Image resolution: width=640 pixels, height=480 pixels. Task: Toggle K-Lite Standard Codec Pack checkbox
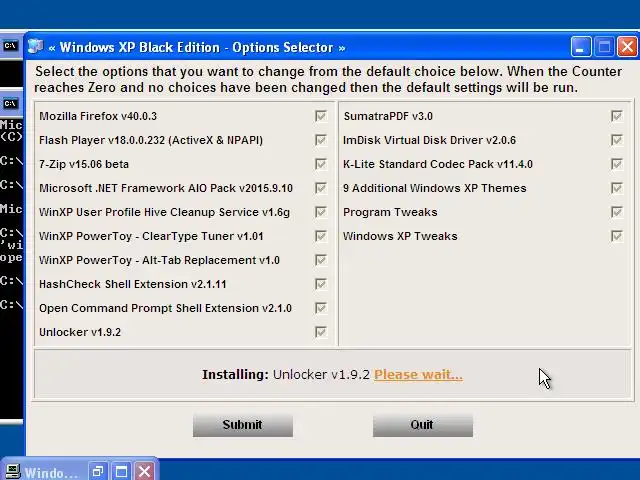click(617, 164)
